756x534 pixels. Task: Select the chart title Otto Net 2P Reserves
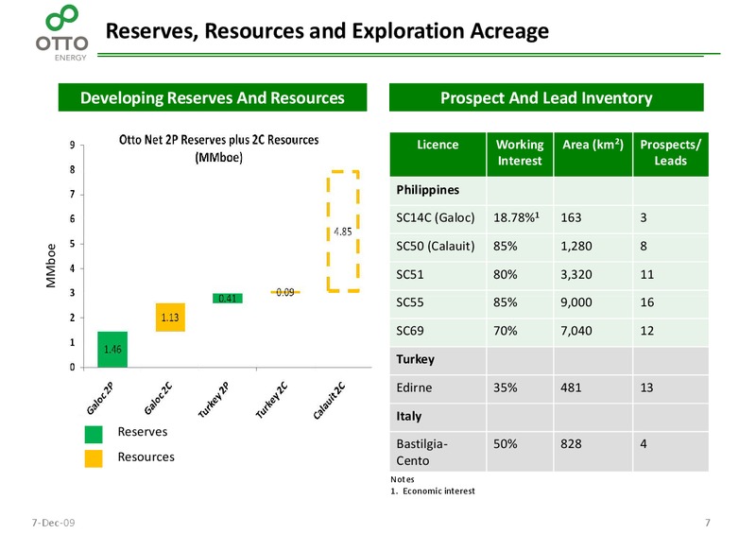tap(219, 148)
